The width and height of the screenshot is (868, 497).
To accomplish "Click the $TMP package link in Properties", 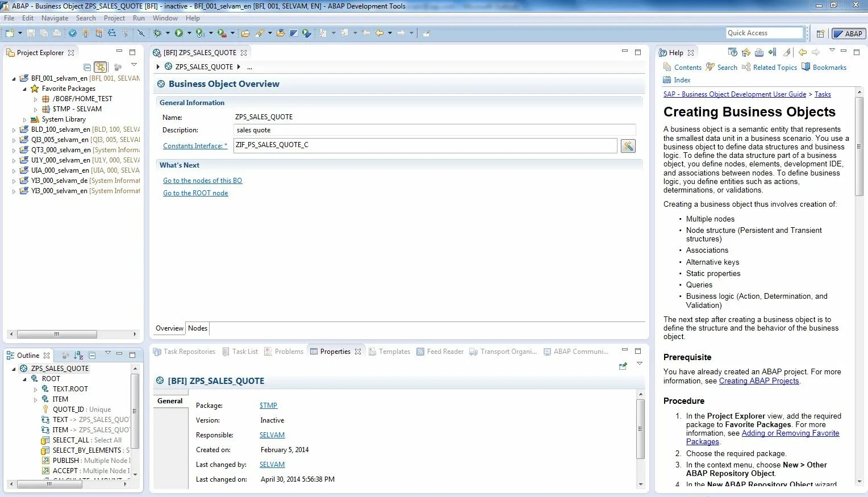I will click(268, 406).
